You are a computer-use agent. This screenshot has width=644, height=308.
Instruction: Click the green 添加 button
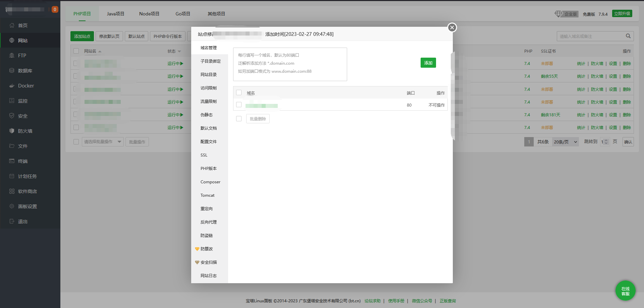428,63
